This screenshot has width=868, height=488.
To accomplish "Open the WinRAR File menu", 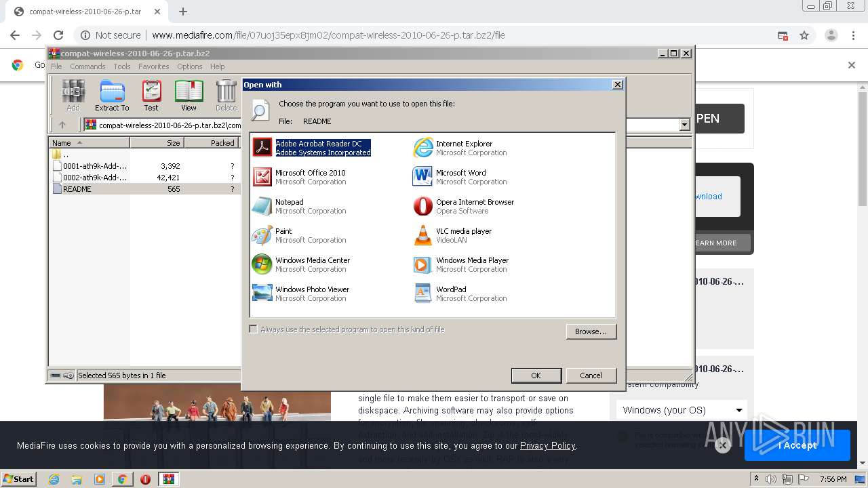I will pyautogui.click(x=56, y=66).
